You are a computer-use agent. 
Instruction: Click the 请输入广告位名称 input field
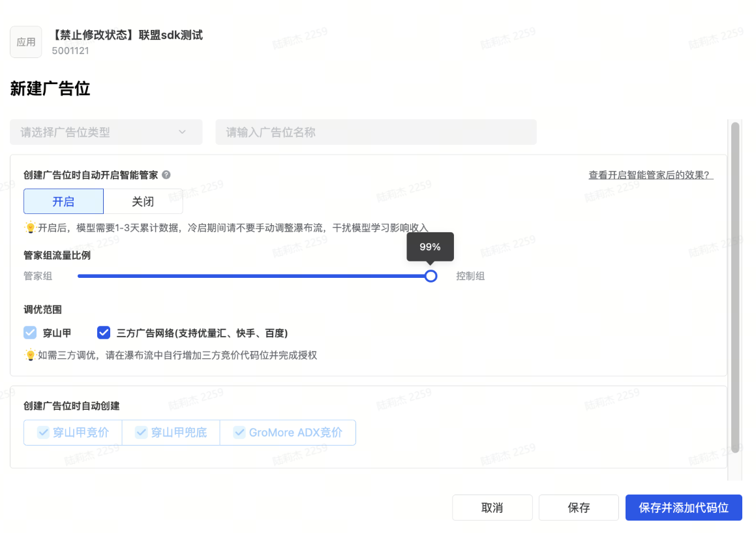[376, 132]
